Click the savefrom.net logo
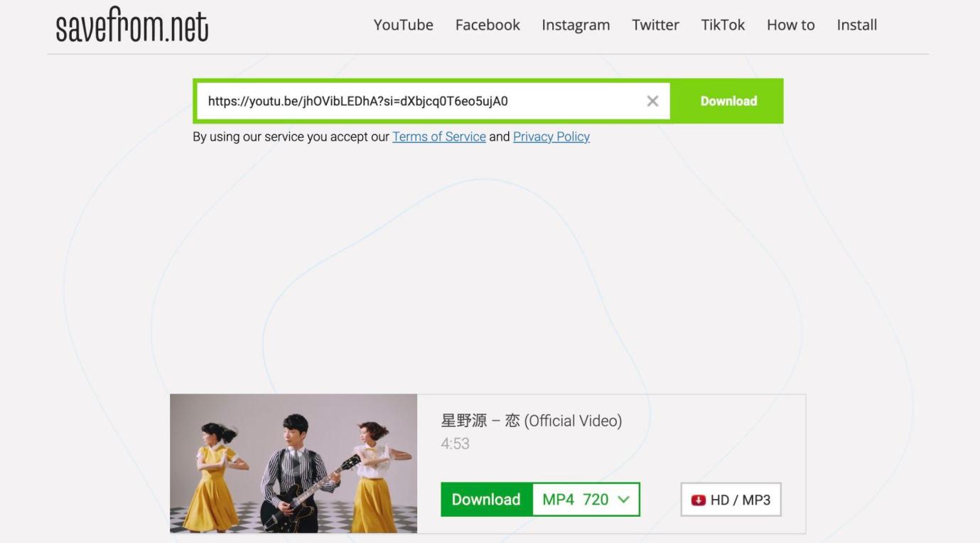The height and width of the screenshot is (543, 980). click(132, 25)
